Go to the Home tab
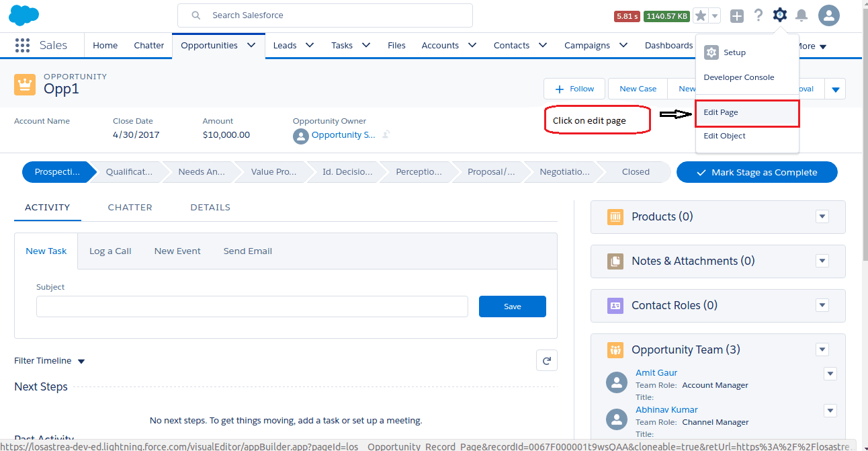Viewport: 868px width, 451px height. click(105, 45)
